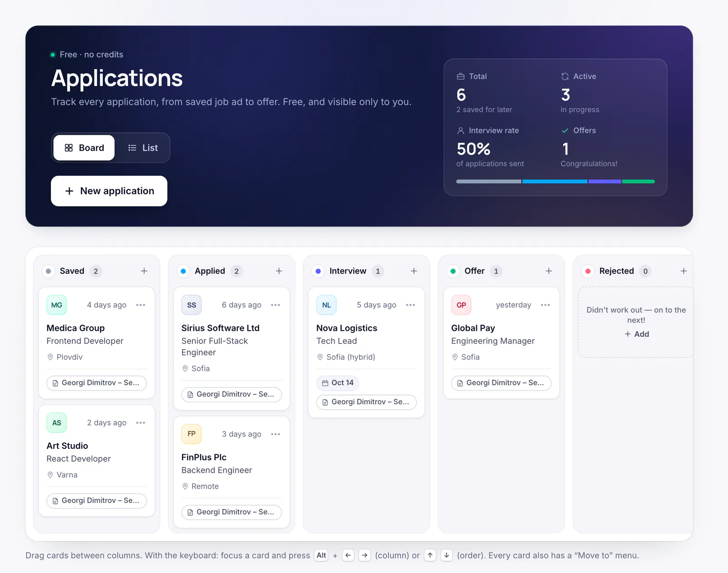This screenshot has width=728, height=573.
Task: Add a card to the Interview column
Action: coord(414,271)
